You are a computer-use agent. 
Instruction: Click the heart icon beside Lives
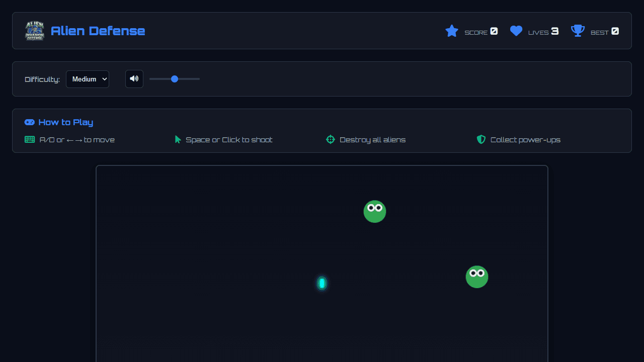(x=516, y=31)
